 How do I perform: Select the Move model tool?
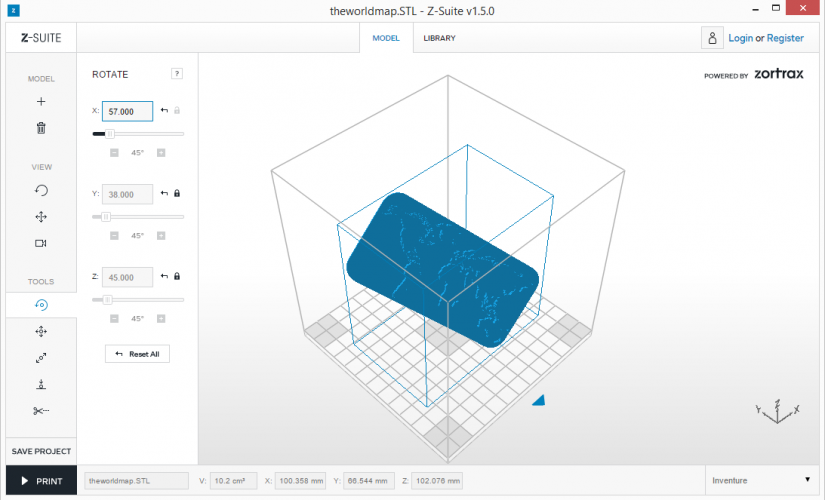coord(41,332)
